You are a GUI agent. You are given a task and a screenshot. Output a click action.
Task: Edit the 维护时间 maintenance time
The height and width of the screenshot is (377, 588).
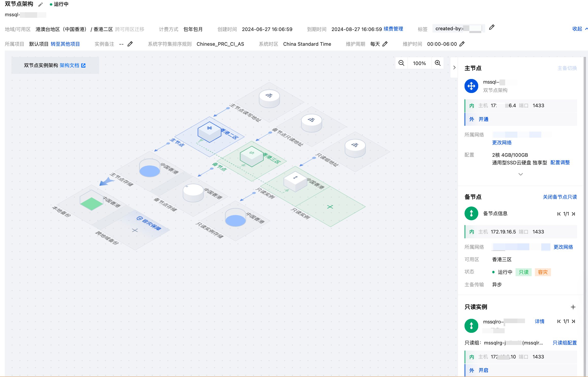click(462, 44)
